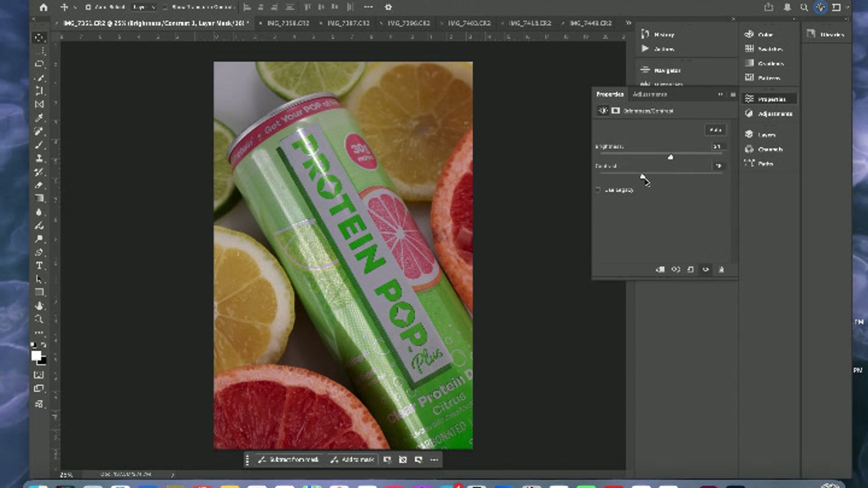Open the Properties panel menu
868x488 pixels.
(x=733, y=94)
